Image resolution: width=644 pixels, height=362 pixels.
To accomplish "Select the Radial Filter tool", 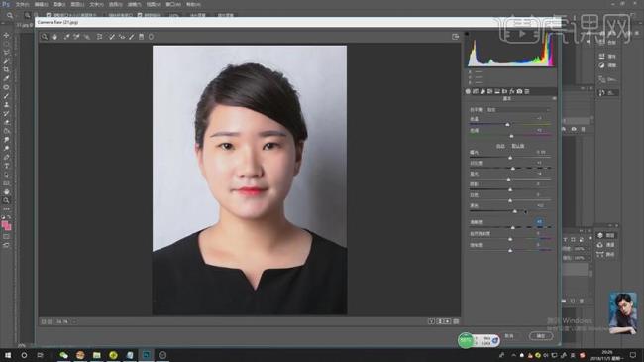I will [152, 37].
